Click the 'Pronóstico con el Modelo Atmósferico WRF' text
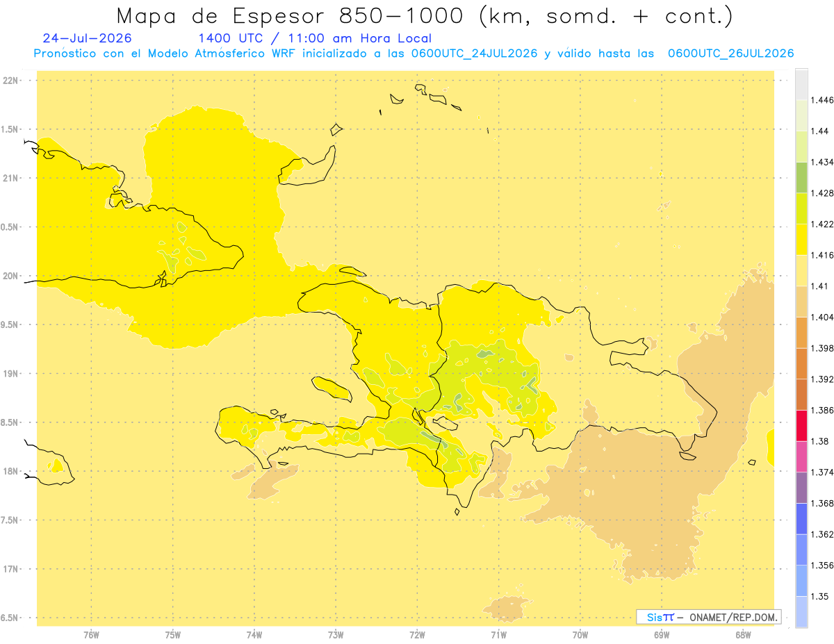This screenshot has height=644, width=834. tap(163, 53)
